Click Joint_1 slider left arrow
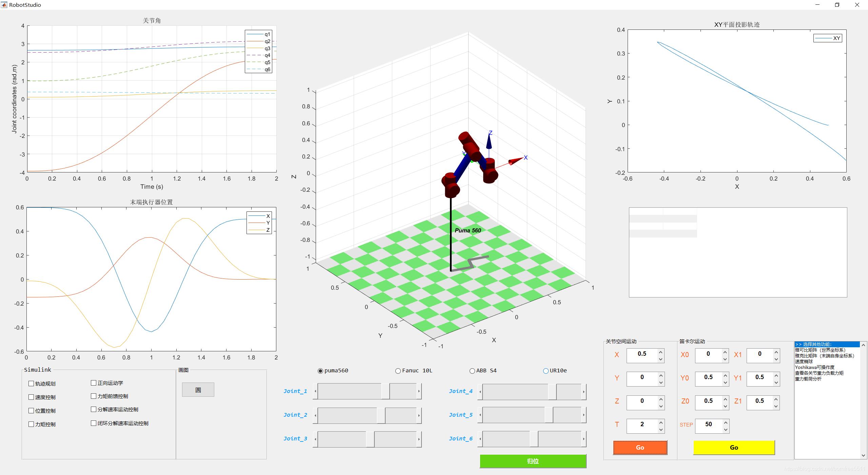The image size is (868, 475). click(x=315, y=391)
